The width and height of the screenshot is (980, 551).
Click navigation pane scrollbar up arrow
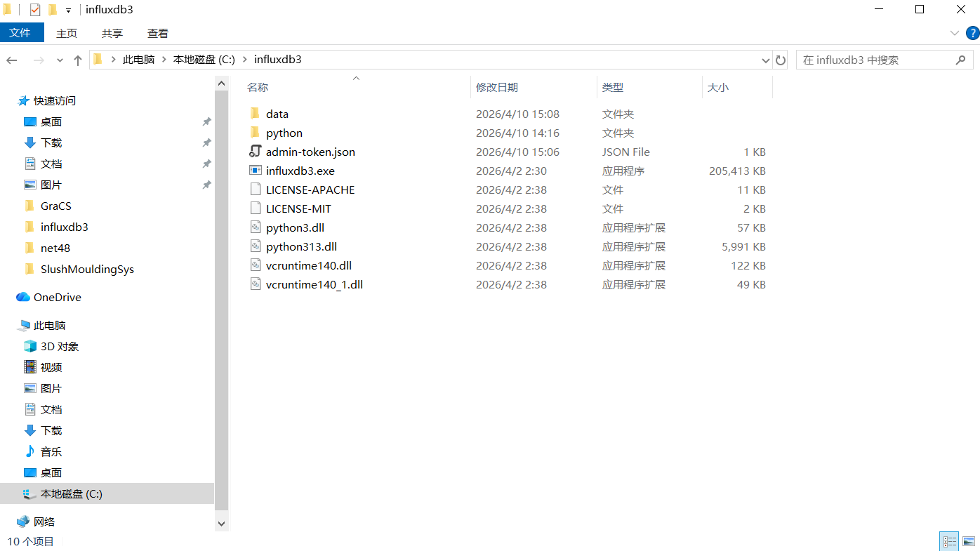coord(222,84)
